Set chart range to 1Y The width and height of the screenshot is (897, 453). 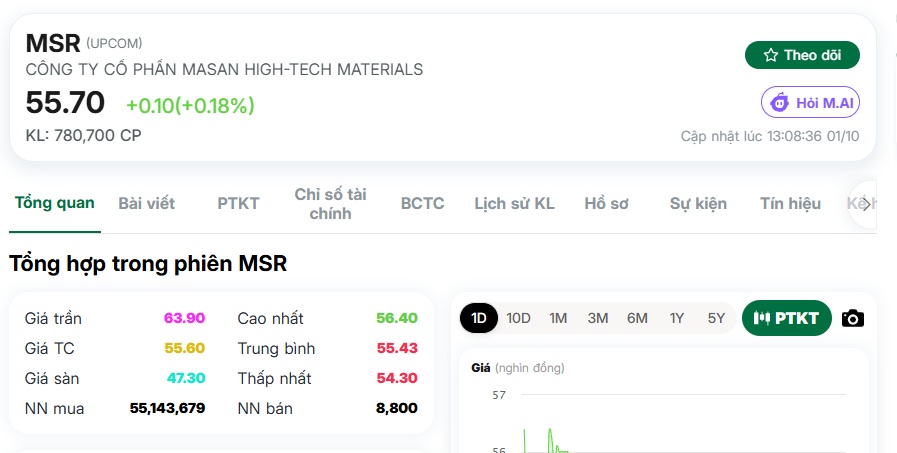(677, 318)
